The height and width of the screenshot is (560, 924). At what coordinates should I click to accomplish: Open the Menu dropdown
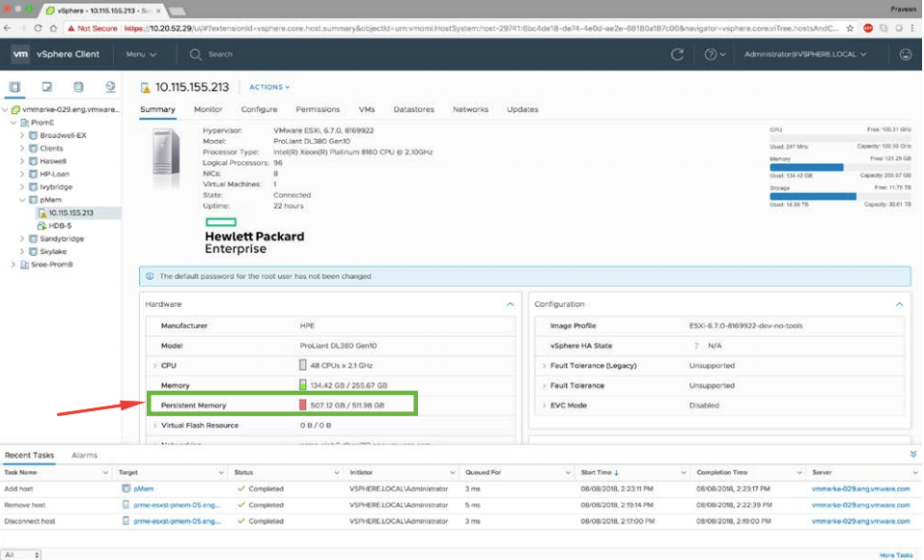point(141,54)
